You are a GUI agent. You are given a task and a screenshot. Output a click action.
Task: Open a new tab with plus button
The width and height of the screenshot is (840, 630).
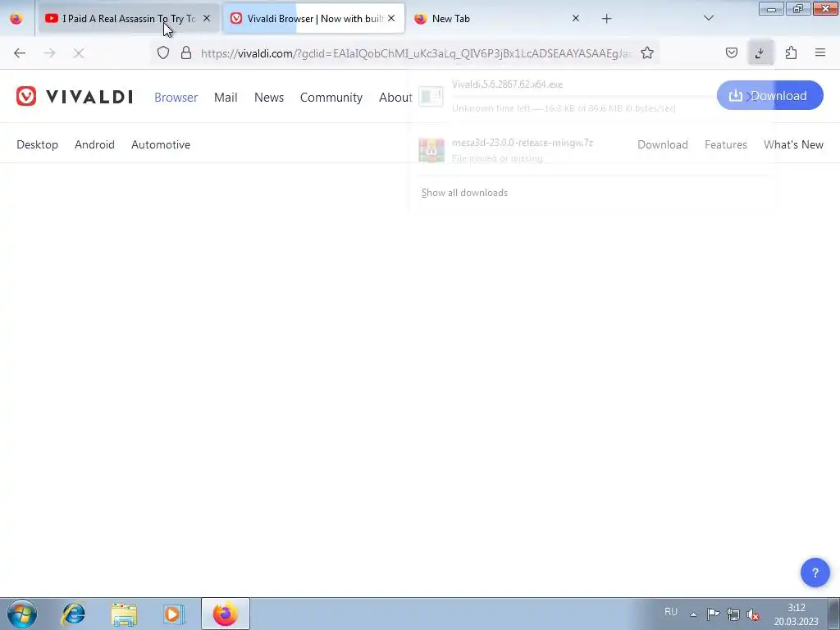606,19
